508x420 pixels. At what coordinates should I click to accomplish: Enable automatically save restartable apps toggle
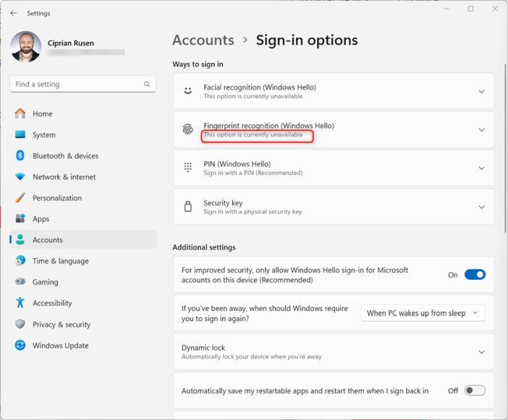coord(475,390)
